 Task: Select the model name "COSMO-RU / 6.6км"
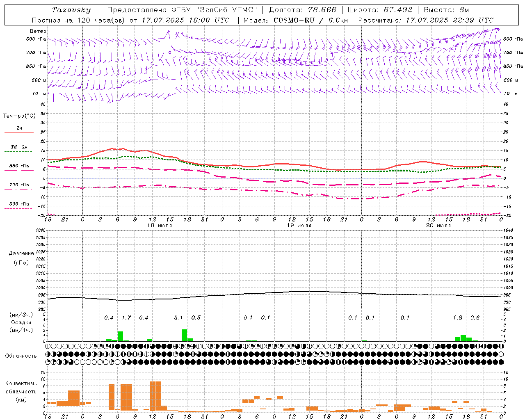[311, 20]
